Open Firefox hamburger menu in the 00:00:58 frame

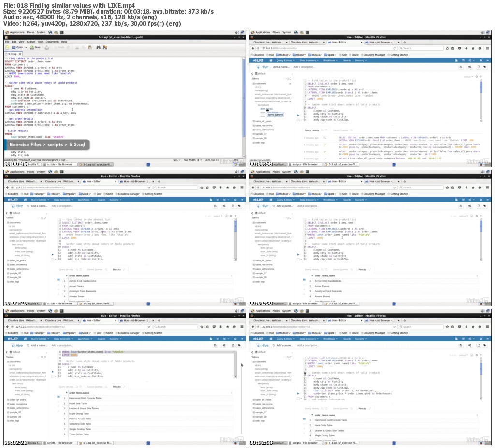click(x=487, y=48)
